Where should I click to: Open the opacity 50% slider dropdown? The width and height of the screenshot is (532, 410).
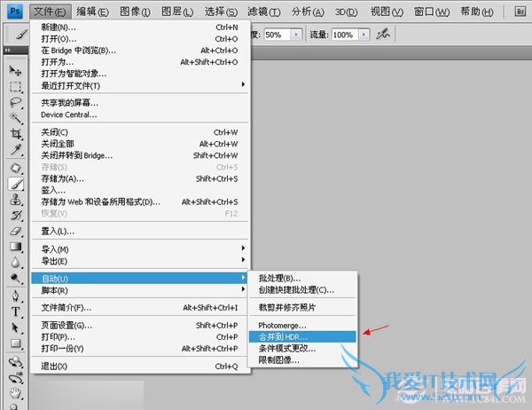tap(296, 35)
